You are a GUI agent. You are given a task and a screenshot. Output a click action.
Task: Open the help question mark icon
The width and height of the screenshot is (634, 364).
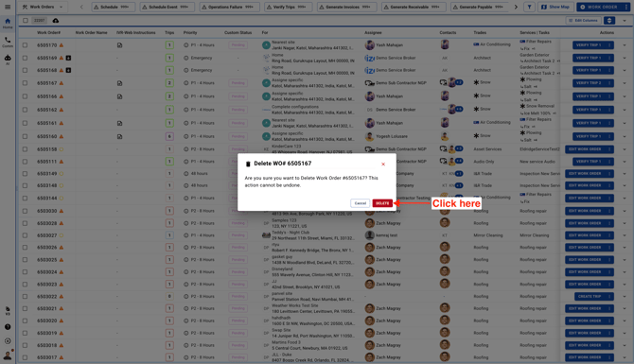8,327
